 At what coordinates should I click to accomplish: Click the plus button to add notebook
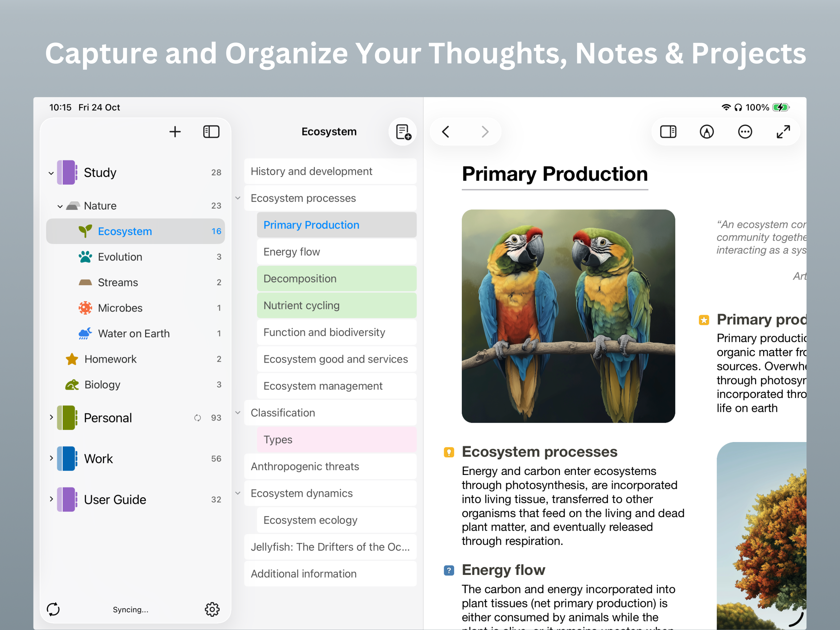coord(175,132)
